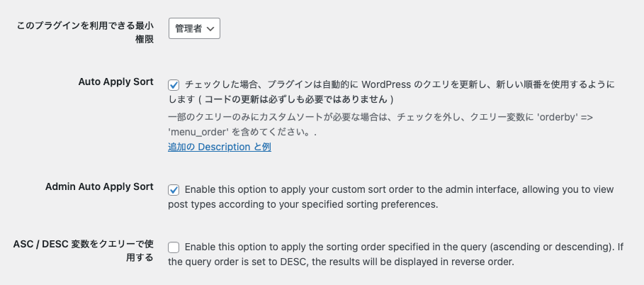Click the Auto Apply Sort row heading
The width and height of the screenshot is (644, 285).
coord(115,82)
